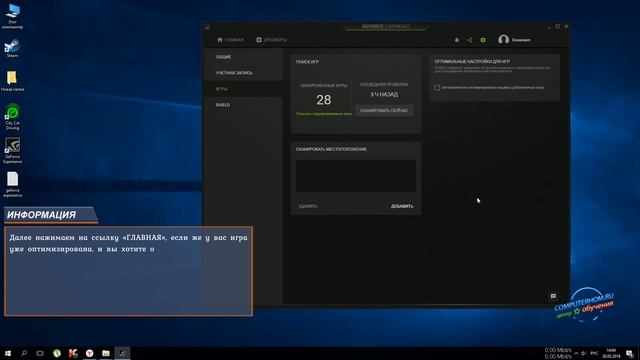Click the Сканировать сейчас button
The height and width of the screenshot is (360, 640).
tap(384, 111)
